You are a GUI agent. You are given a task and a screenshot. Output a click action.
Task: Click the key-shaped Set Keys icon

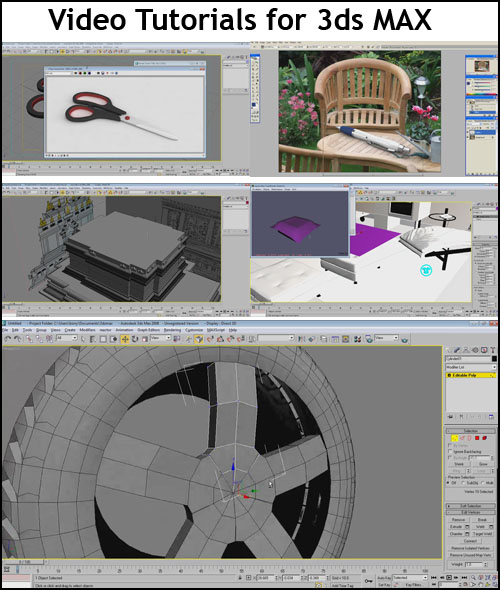369,581
